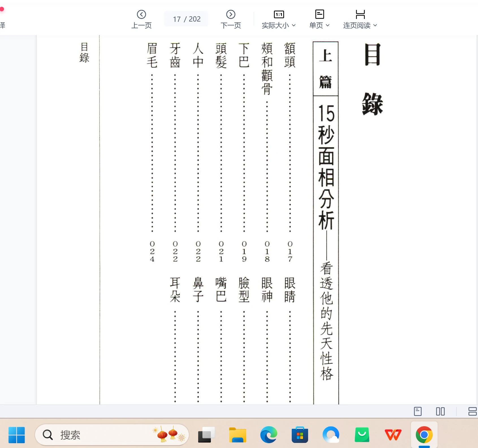Open Microsoft Store from taskbar

click(x=300, y=435)
